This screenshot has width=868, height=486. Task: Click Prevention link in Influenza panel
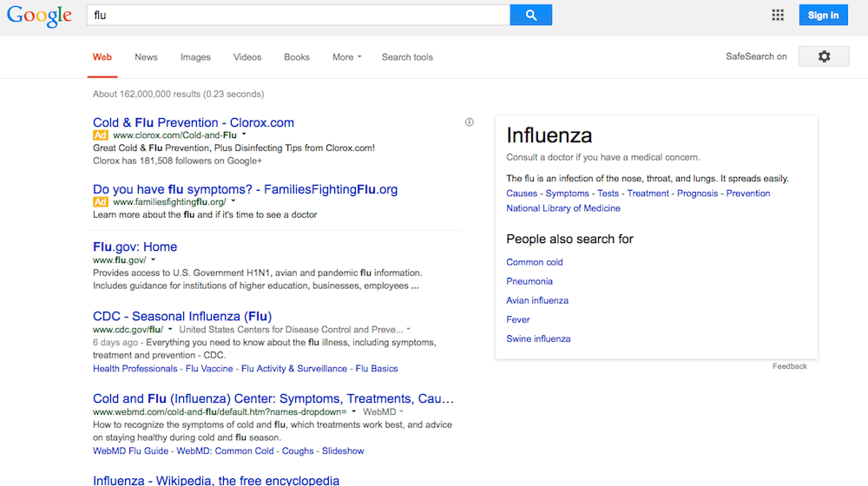click(x=748, y=194)
